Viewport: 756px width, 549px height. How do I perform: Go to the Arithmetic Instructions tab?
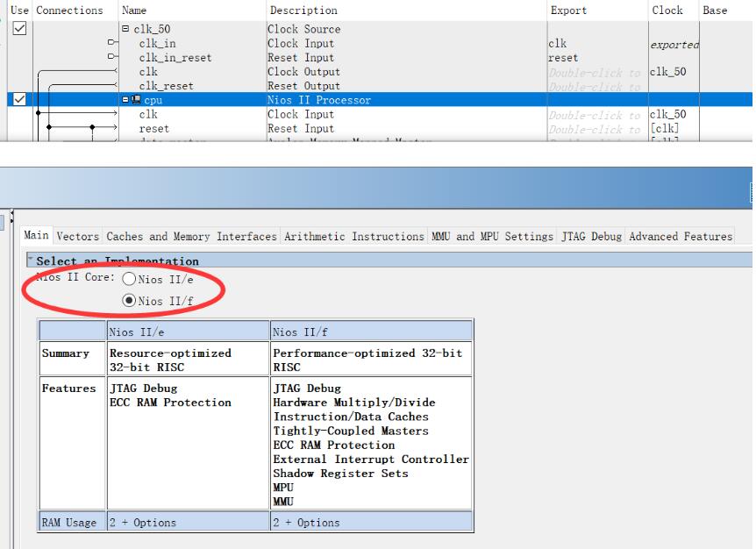(x=354, y=236)
